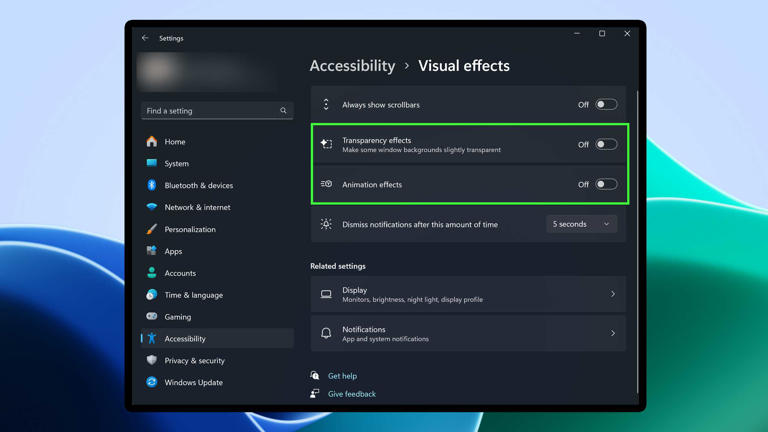Turn on Always show scrollbars toggle

[606, 104]
